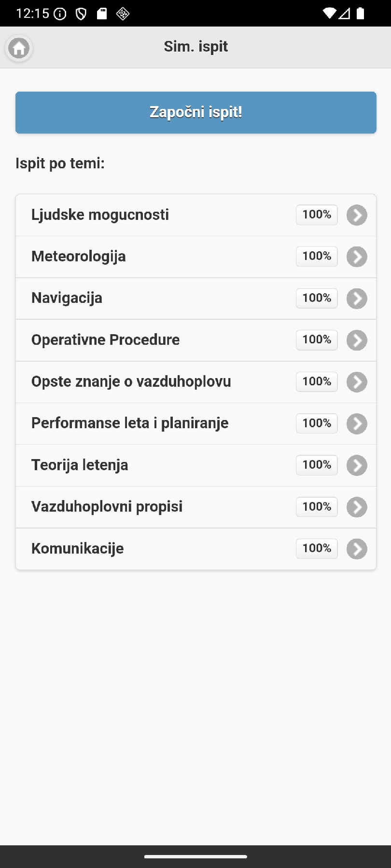Tap the arrow icon beside Meteorologija
The height and width of the screenshot is (868, 391).
pyautogui.click(x=357, y=257)
